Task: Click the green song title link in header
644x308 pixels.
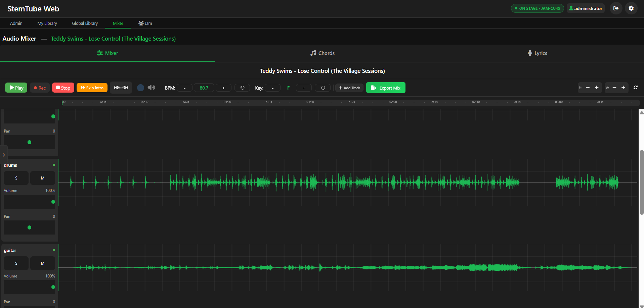Action: point(113,39)
